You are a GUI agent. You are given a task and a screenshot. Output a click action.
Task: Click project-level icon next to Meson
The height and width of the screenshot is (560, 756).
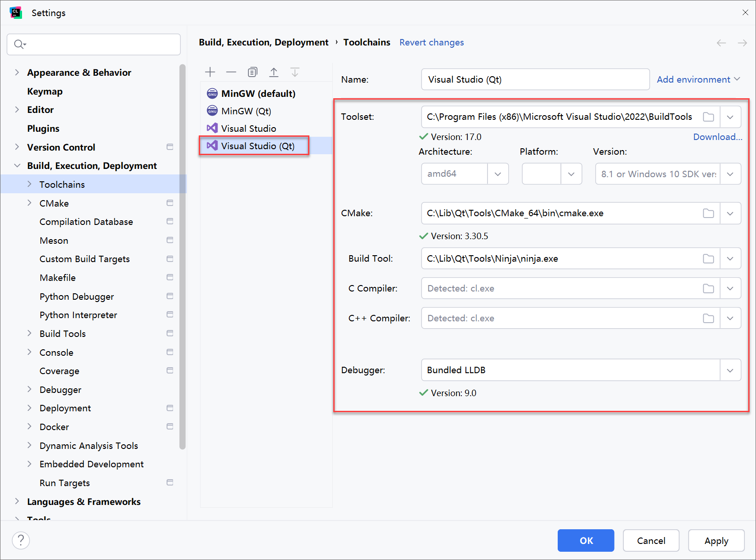coord(170,240)
